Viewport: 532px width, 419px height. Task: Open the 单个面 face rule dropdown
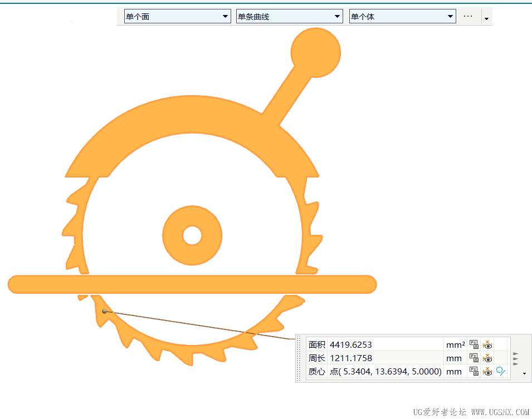(x=178, y=16)
